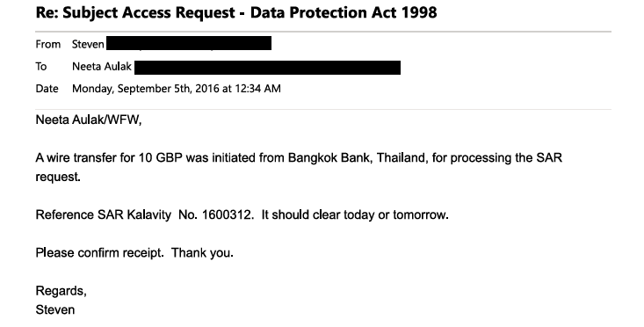This screenshot has width=644, height=327.
Task: Click the redacted recipient address bar
Action: click(x=267, y=68)
